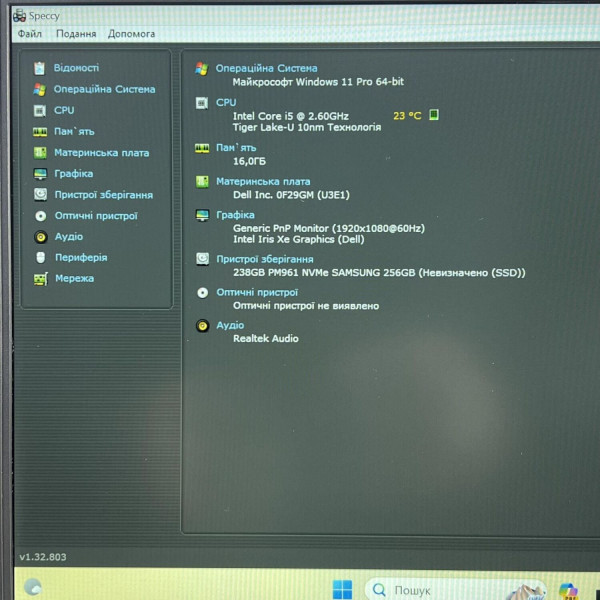Open the Файл menu
The width and height of the screenshot is (600, 600).
(29, 34)
